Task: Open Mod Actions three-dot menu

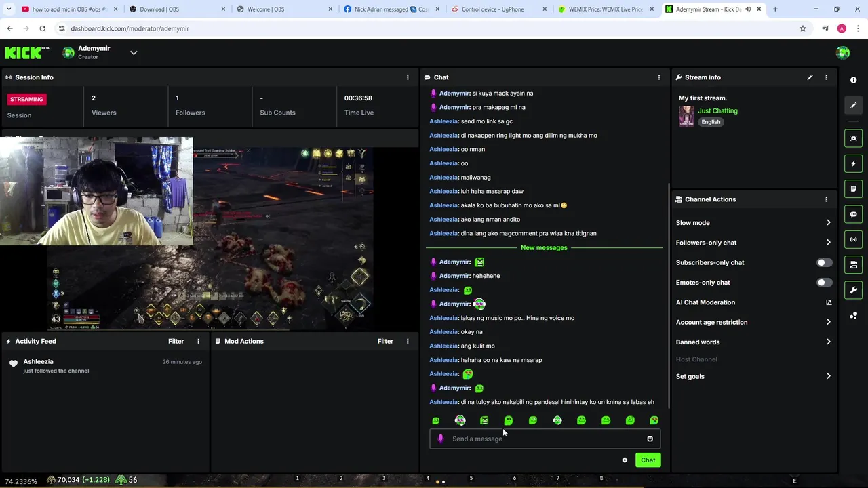Action: [x=408, y=341]
